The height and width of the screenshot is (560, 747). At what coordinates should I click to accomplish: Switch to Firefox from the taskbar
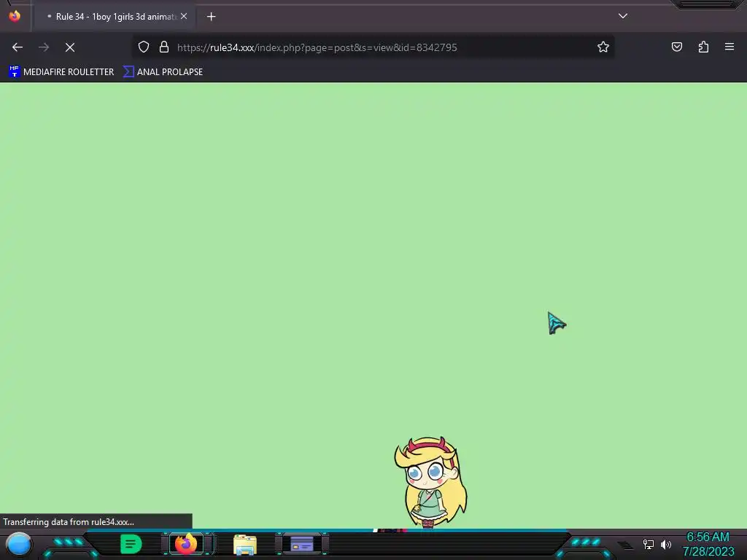[186, 544]
